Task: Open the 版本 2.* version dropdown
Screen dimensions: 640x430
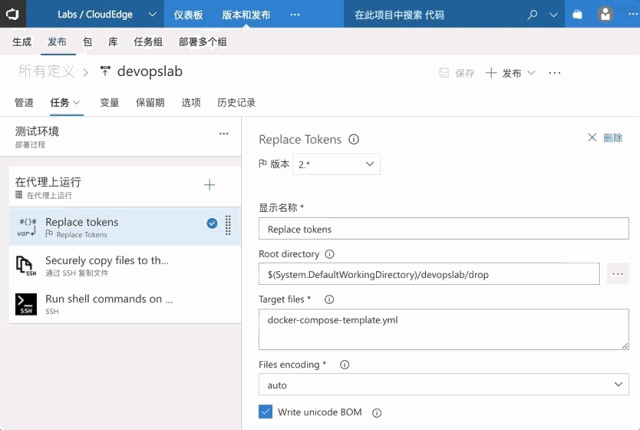Action: [x=336, y=164]
